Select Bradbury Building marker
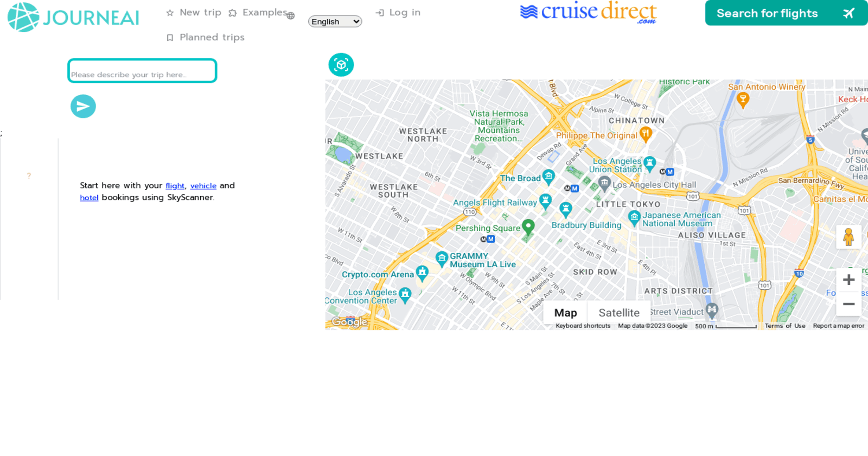This screenshot has height=456, width=868. pyautogui.click(x=566, y=209)
